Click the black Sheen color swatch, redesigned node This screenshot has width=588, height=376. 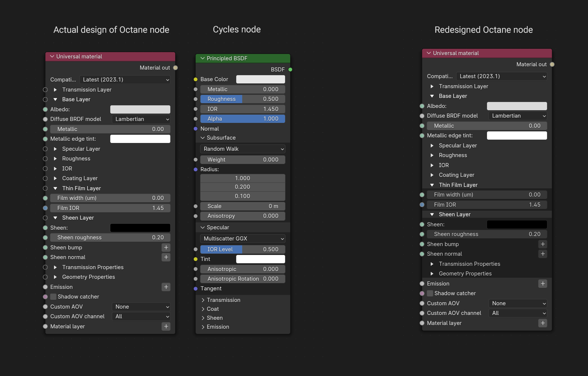[517, 224]
